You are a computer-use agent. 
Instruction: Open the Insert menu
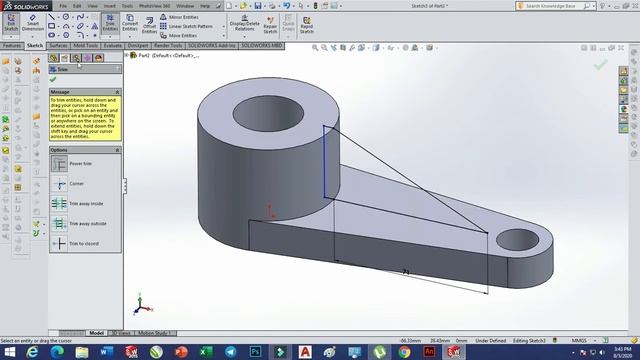[110, 6]
